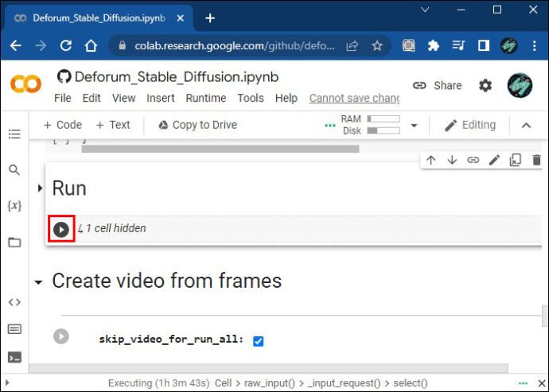Open the Help menu
The height and width of the screenshot is (392, 549).
(286, 98)
